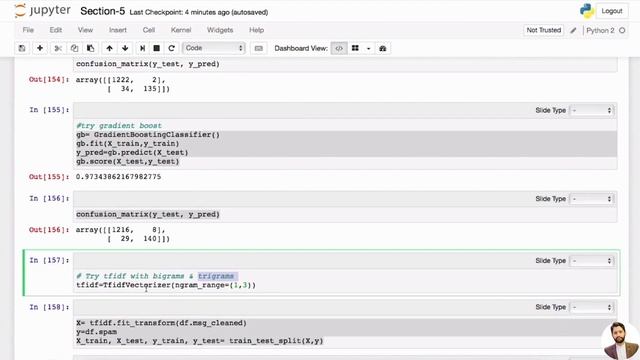Move the selected cell down

pyautogui.click(x=125, y=48)
